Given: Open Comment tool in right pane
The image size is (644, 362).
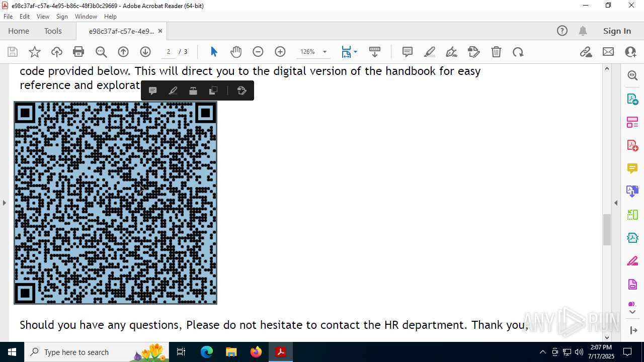Looking at the screenshot, I should 632,168.
